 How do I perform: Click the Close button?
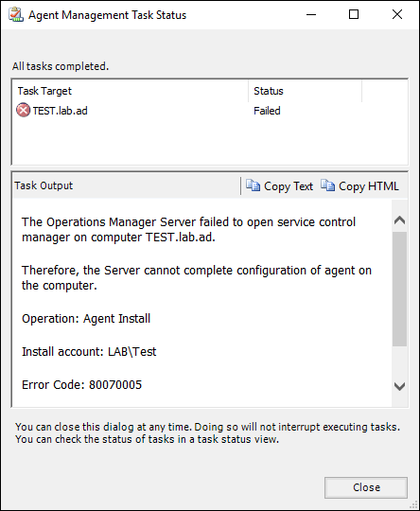pyautogui.click(x=366, y=487)
